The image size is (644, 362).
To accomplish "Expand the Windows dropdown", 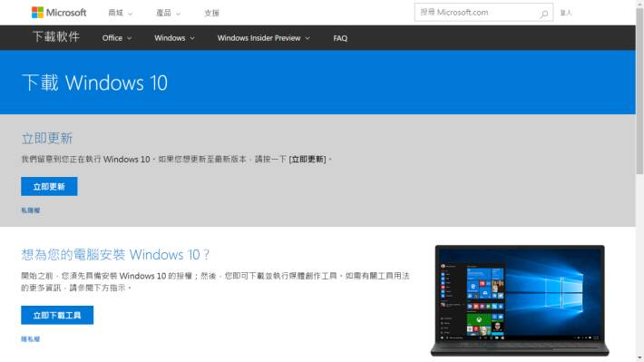I will click(174, 38).
